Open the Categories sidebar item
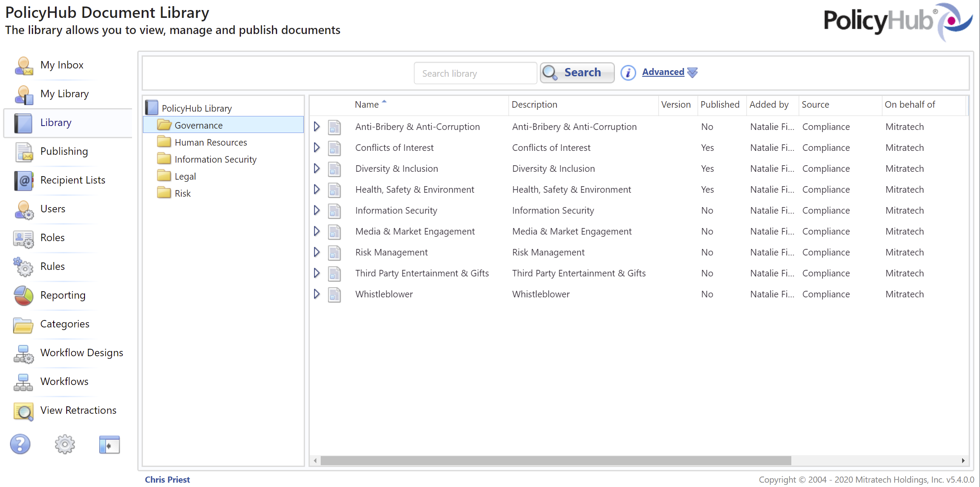980x487 pixels. coord(64,324)
